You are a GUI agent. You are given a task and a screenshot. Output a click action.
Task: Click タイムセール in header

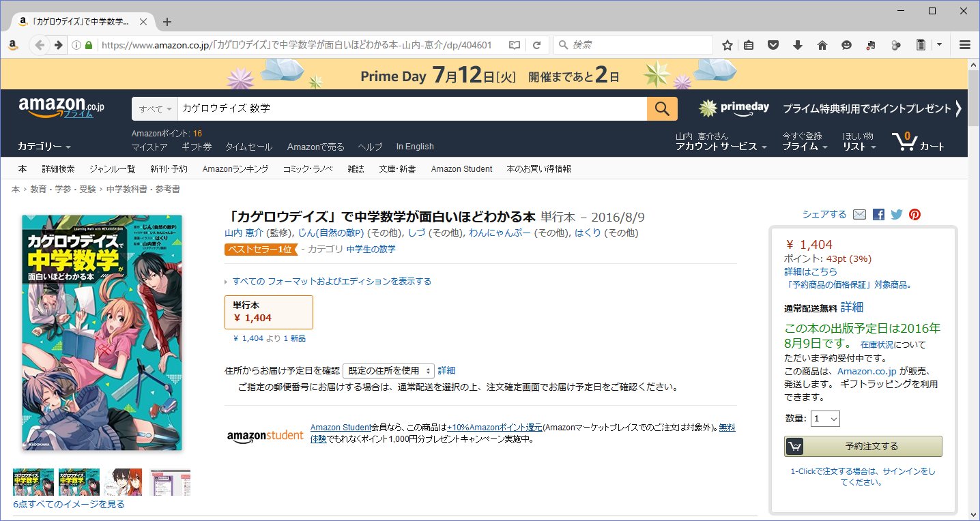point(248,147)
